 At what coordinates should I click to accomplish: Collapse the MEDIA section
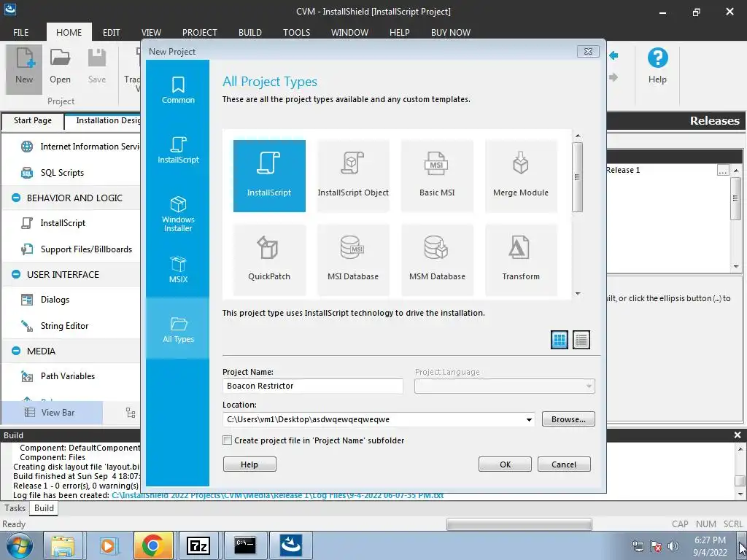[x=16, y=351]
